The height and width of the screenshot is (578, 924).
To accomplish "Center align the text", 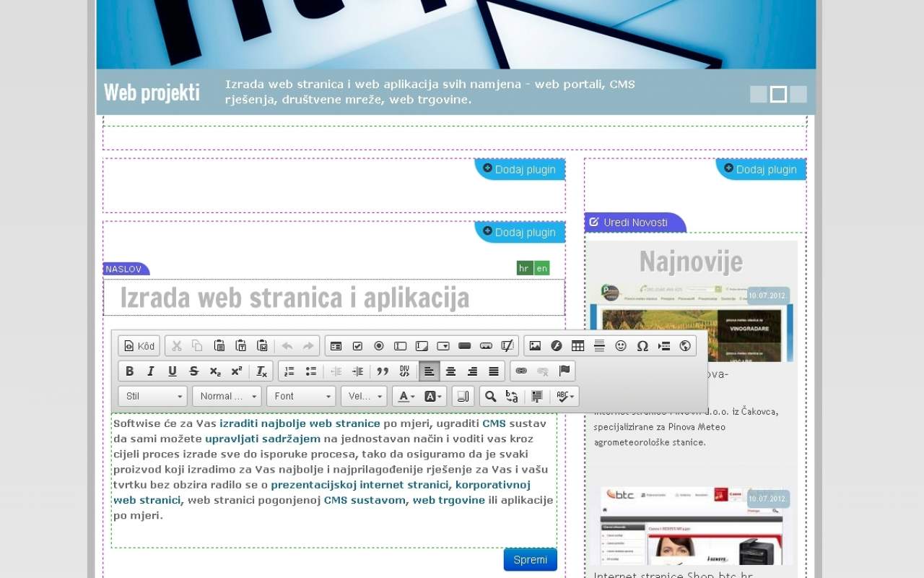I will click(x=450, y=371).
